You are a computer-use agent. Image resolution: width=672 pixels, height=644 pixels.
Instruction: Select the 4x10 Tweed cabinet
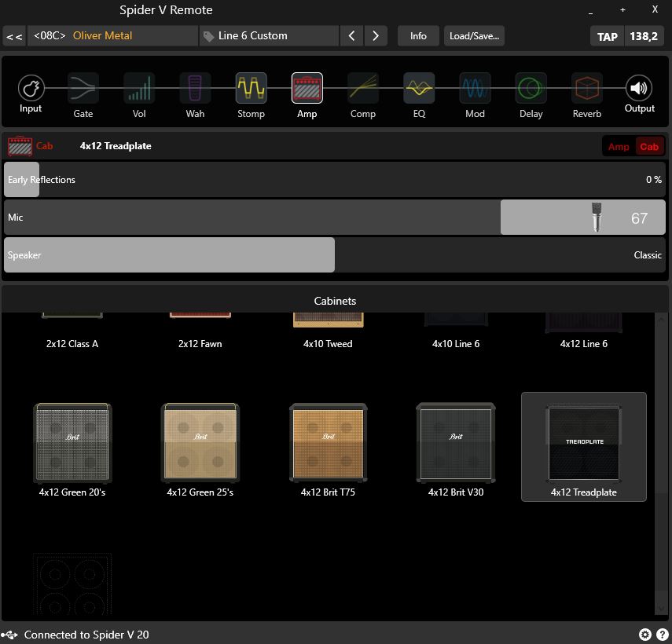328,334
